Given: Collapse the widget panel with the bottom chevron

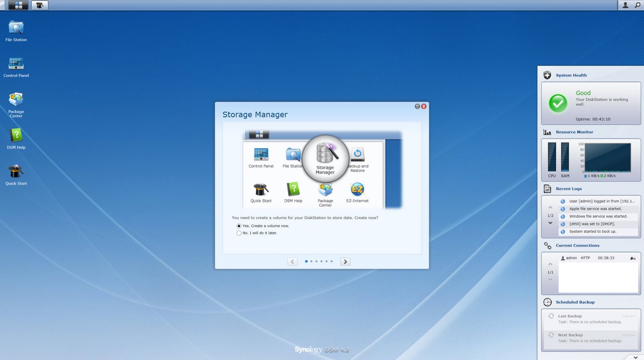Looking at the screenshot, I should [636, 357].
